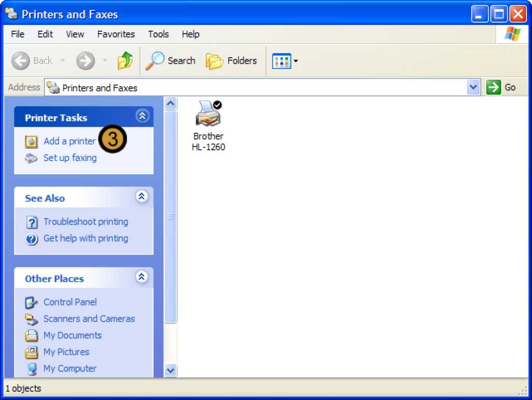532x400 pixels.
Task: Click the My Pictures folder icon
Action: pos(31,352)
